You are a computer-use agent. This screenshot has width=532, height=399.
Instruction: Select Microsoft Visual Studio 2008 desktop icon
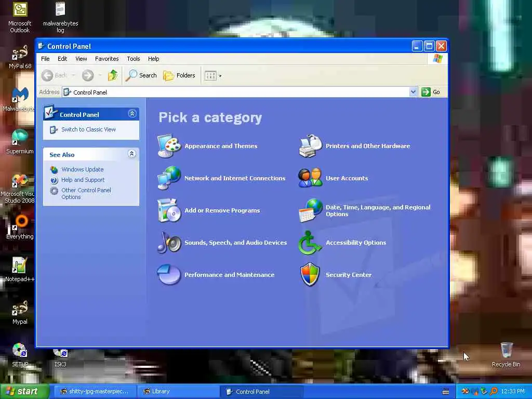pyautogui.click(x=18, y=188)
